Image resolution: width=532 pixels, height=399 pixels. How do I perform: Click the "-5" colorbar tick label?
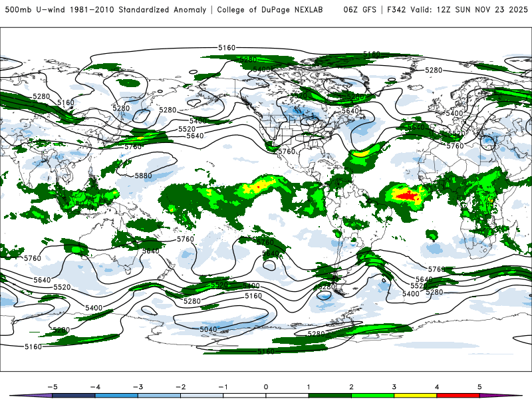(x=53, y=387)
